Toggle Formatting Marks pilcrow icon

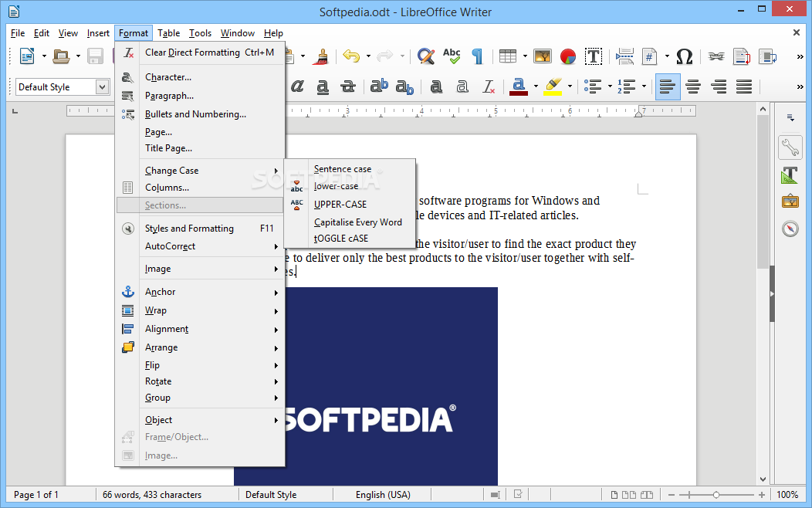pyautogui.click(x=478, y=56)
